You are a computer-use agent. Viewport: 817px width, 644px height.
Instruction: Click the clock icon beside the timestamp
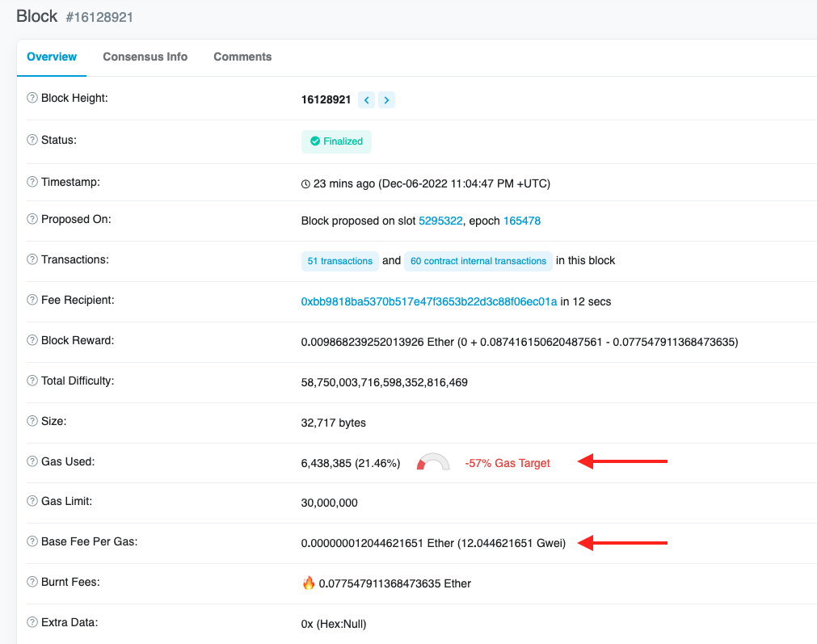305,183
